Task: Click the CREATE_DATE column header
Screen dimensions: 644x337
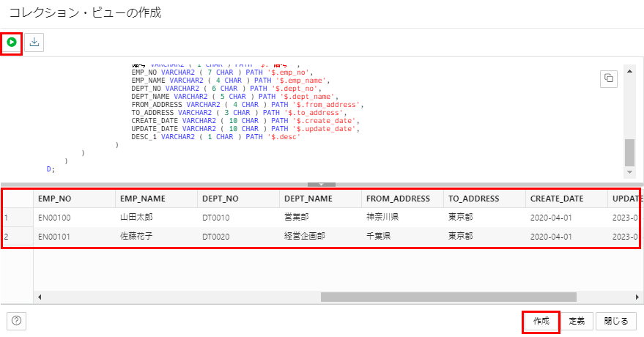Action: click(566, 199)
